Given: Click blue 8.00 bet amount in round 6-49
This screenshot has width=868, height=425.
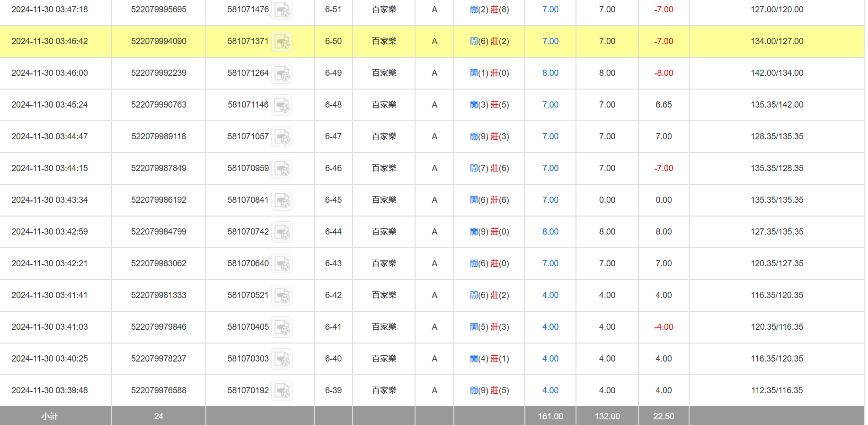Looking at the screenshot, I should pos(550,73).
